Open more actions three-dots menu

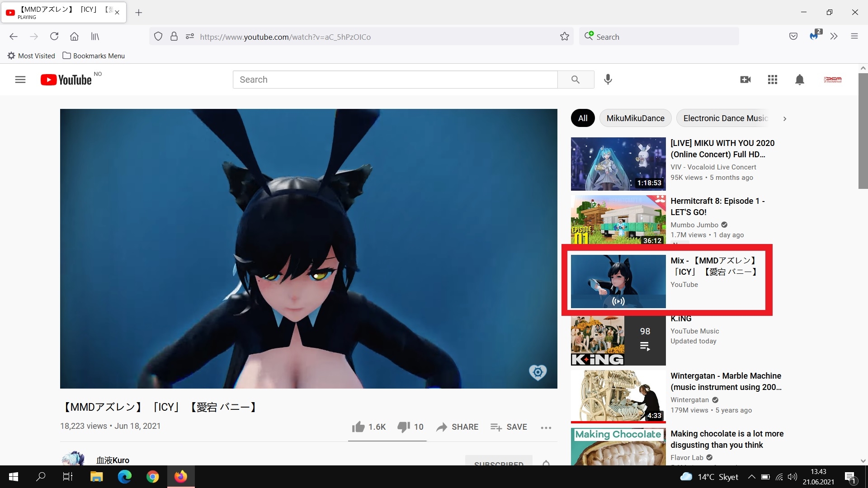pos(546,427)
